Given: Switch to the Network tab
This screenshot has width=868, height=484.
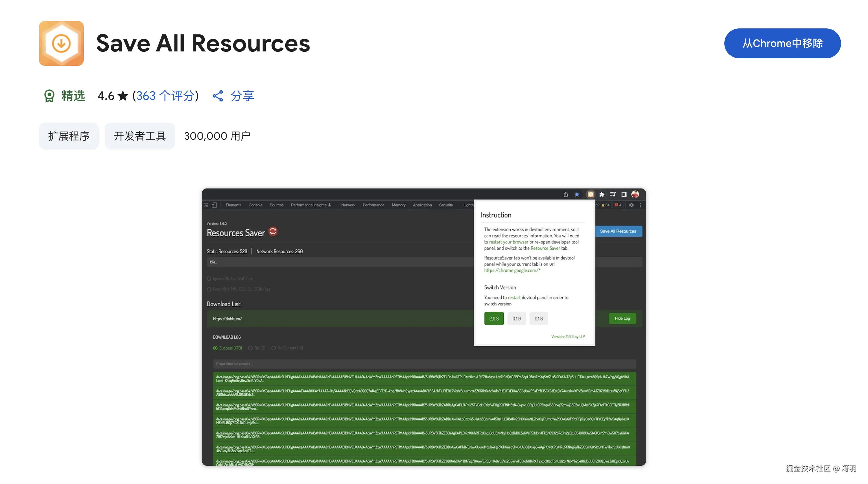Looking at the screenshot, I should coord(348,205).
